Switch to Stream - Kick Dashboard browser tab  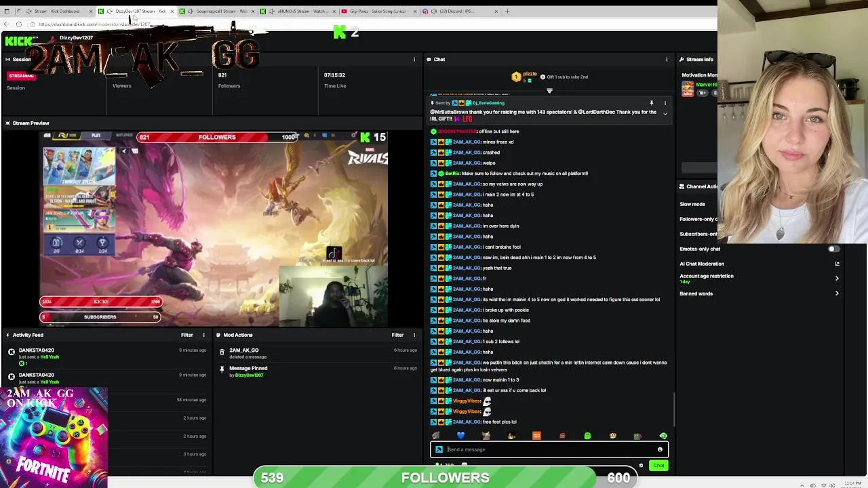56,12
